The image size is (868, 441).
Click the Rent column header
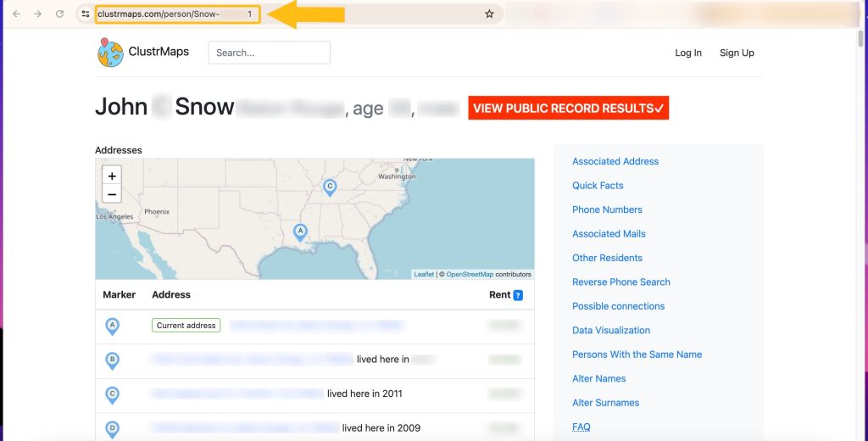[499, 295]
